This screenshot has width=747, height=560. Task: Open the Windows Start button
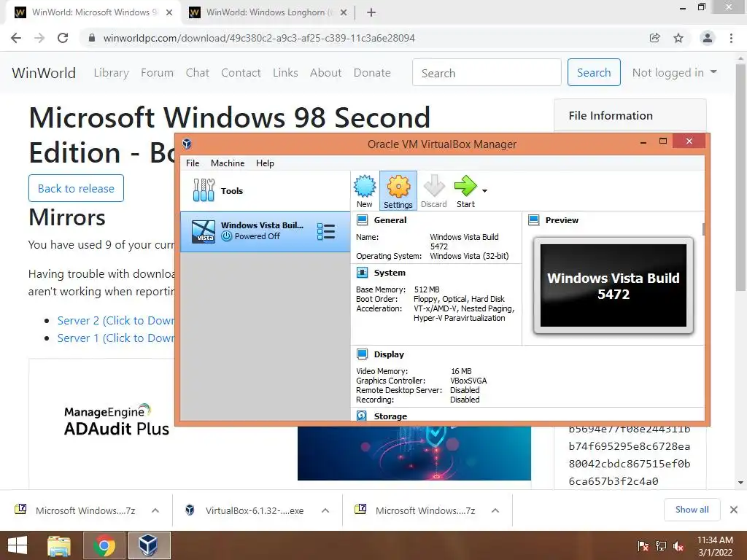18,545
